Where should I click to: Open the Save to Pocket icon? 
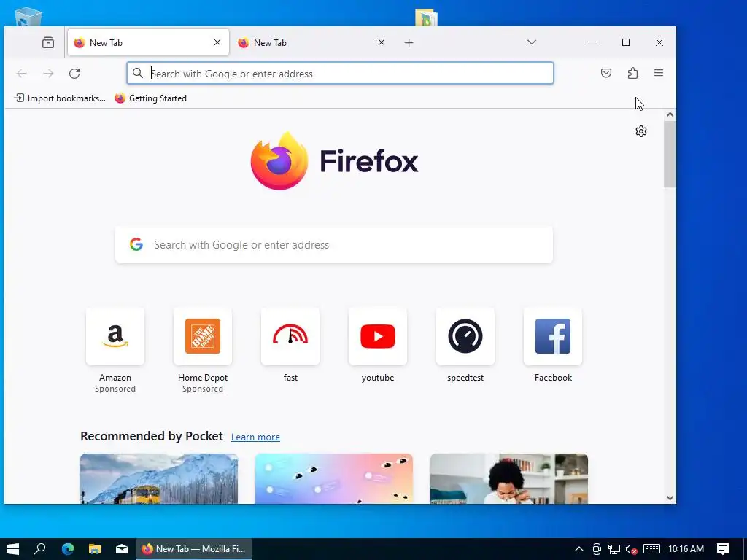pyautogui.click(x=606, y=73)
